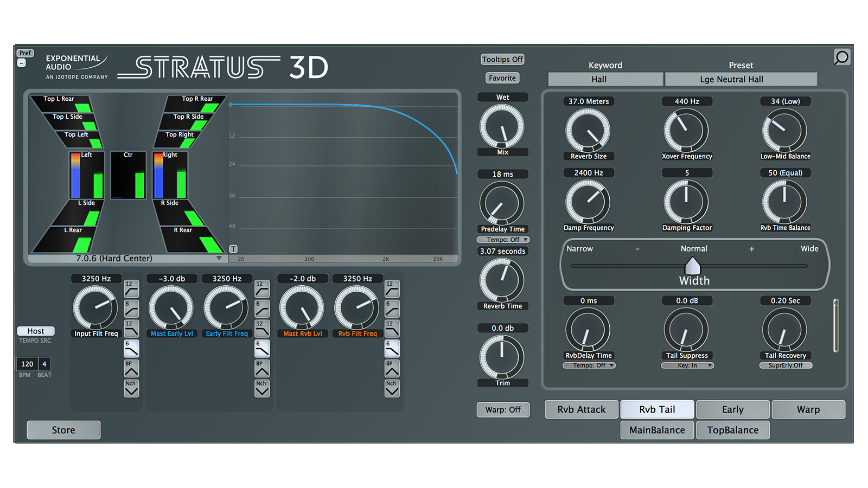Screen dimensions: 868x488
Task: Toggle the Favorite button
Action: [x=502, y=78]
